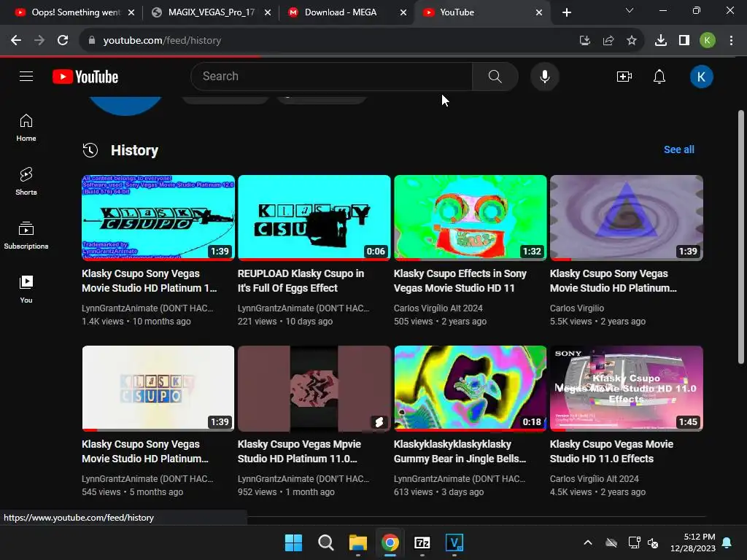Open green Klasky Csupo Effects 1:32 thumbnail

pyautogui.click(x=471, y=217)
